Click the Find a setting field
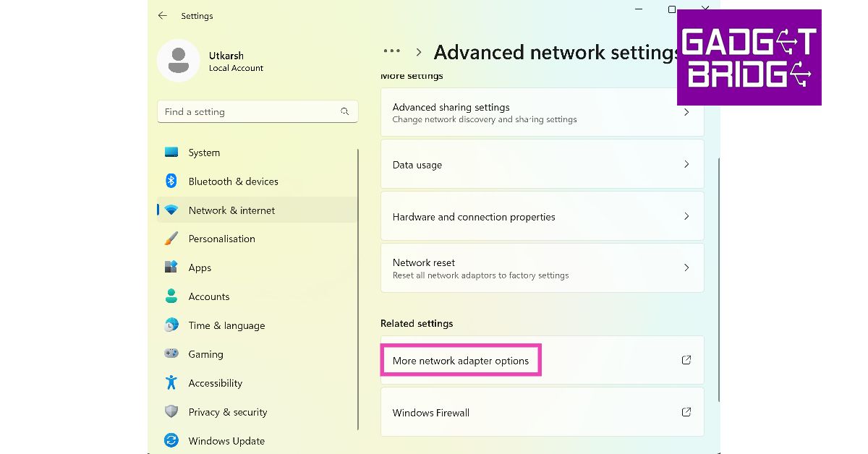 (250, 112)
